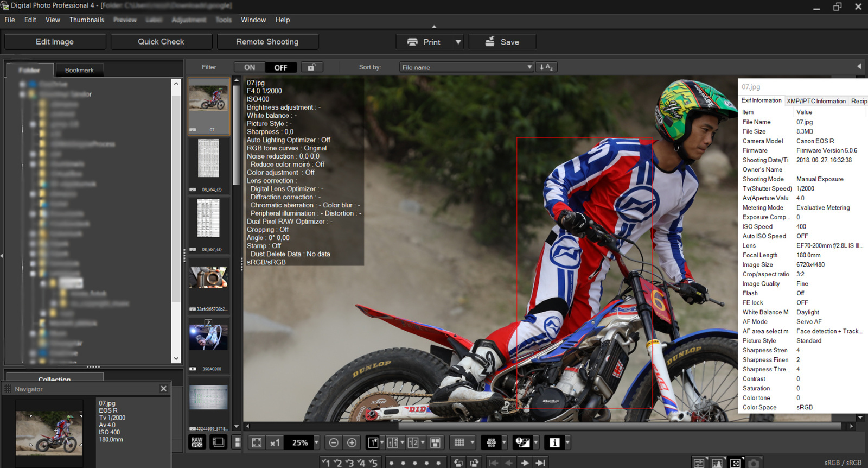Select the camera lens thumbnail 32afc066708b2

pyautogui.click(x=209, y=285)
